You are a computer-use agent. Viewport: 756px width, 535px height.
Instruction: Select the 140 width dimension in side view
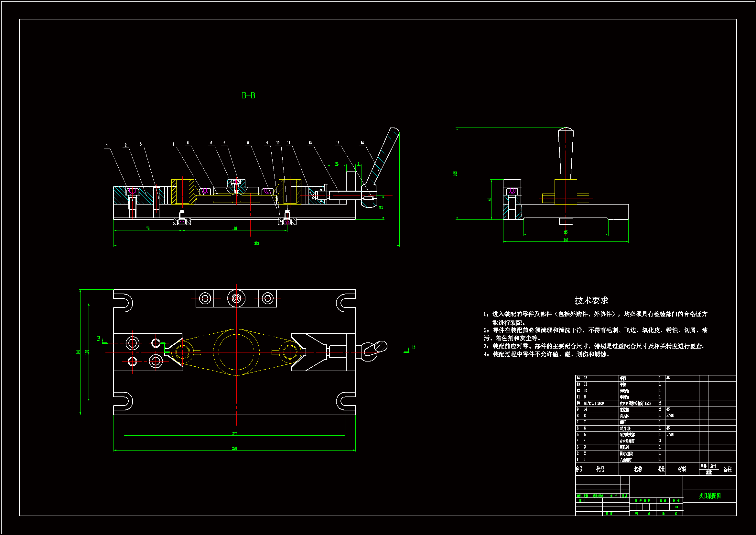point(566,240)
